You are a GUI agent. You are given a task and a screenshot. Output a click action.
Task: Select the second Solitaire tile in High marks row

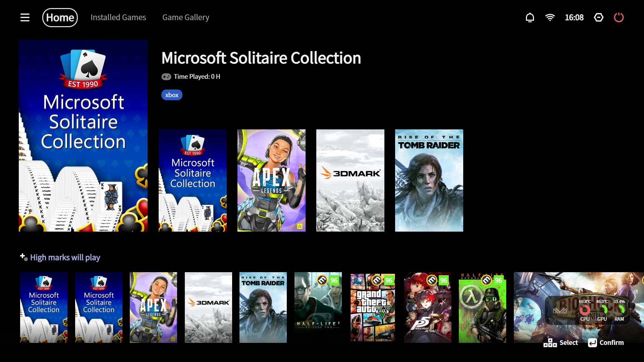(99, 307)
